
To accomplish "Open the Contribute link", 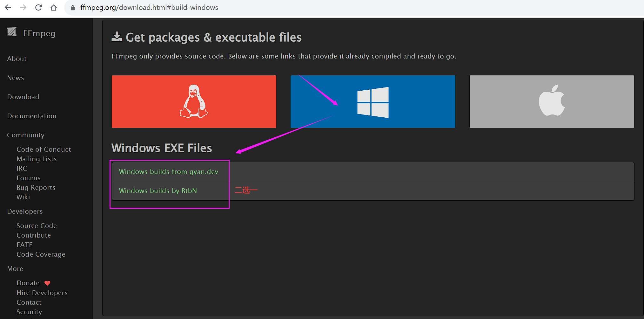I will click(34, 235).
